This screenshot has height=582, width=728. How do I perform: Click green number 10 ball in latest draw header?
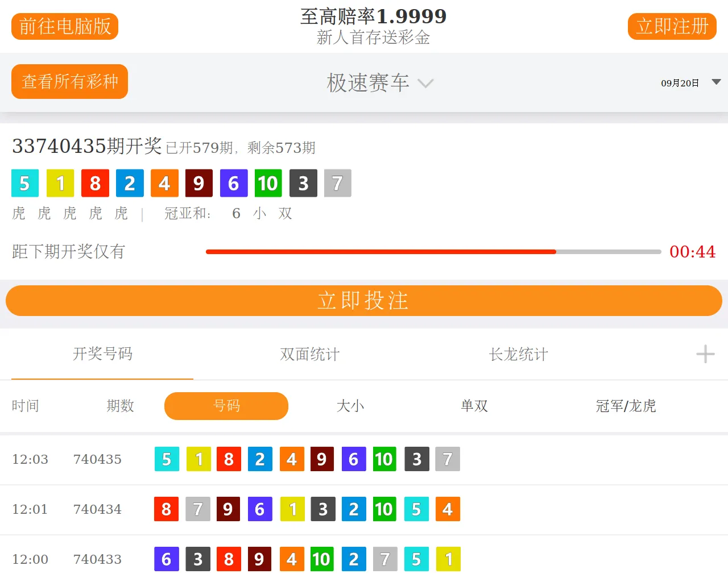coord(268,183)
